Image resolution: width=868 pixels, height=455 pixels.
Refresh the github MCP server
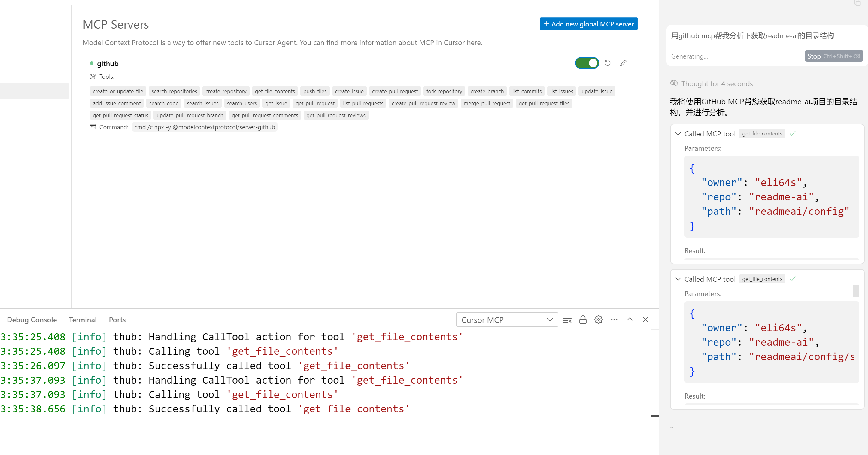[607, 63]
